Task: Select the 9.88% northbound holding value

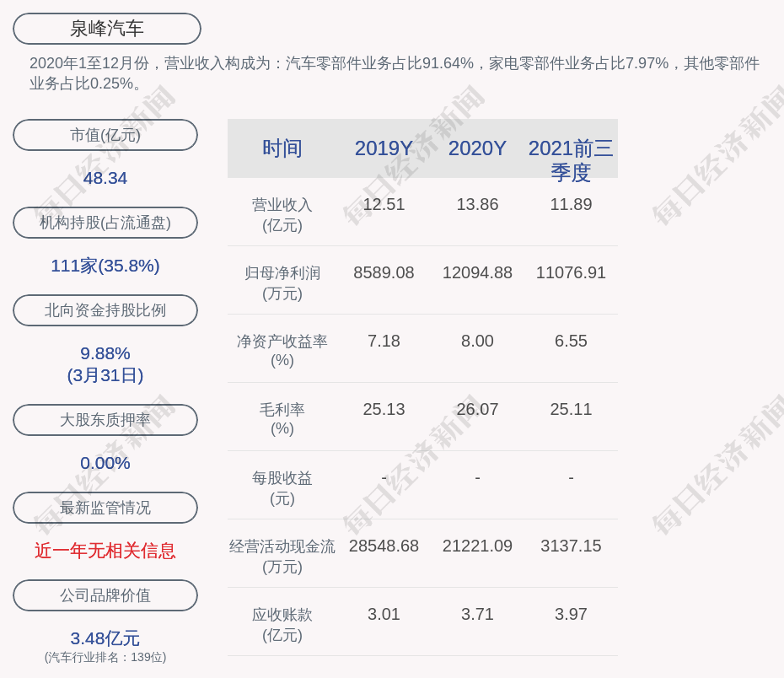Action: (x=105, y=353)
